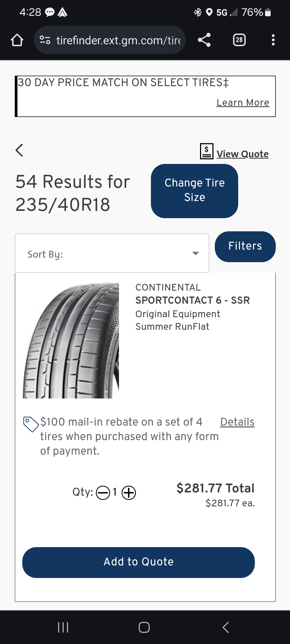Tap Android recent apps navigation button
Viewport: 290px width, 644px height.
63,627
